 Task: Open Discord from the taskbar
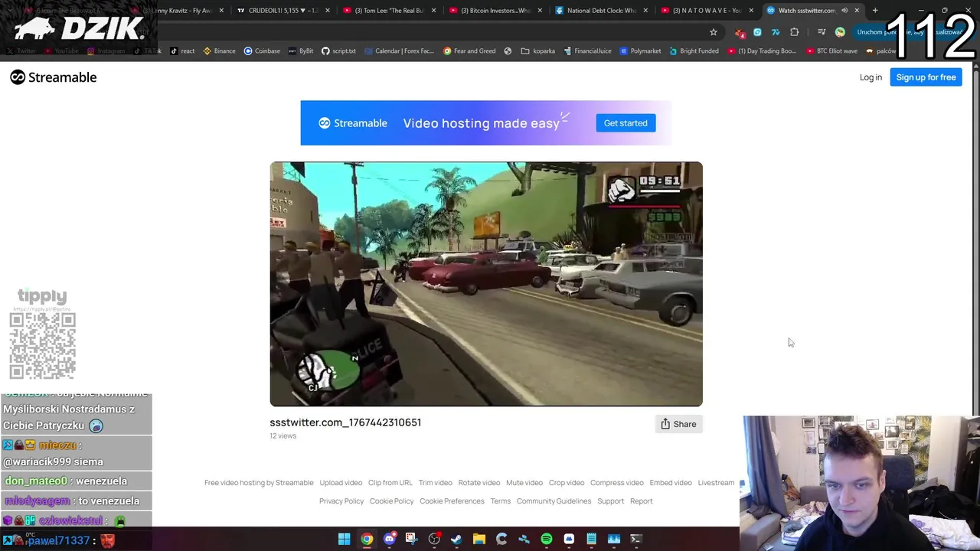[x=390, y=539]
